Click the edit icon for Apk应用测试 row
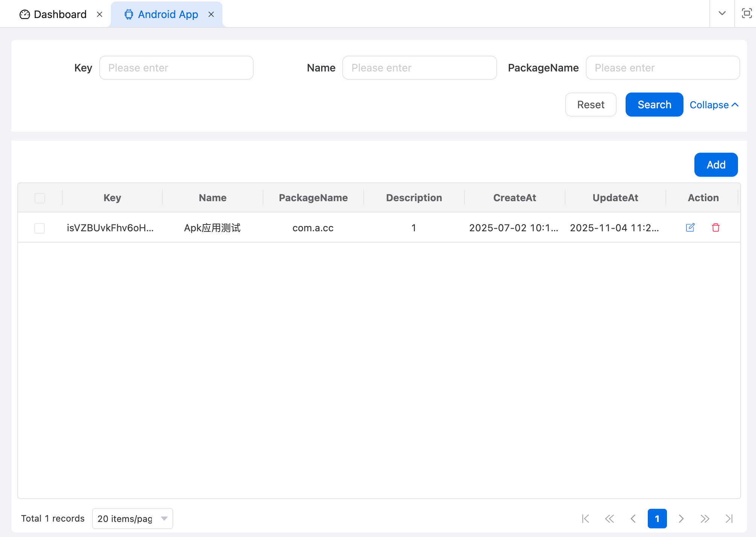The width and height of the screenshot is (756, 537). [x=690, y=228]
